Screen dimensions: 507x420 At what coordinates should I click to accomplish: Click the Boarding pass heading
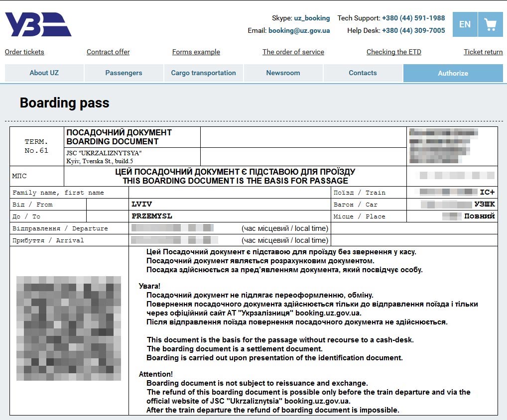tap(64, 103)
